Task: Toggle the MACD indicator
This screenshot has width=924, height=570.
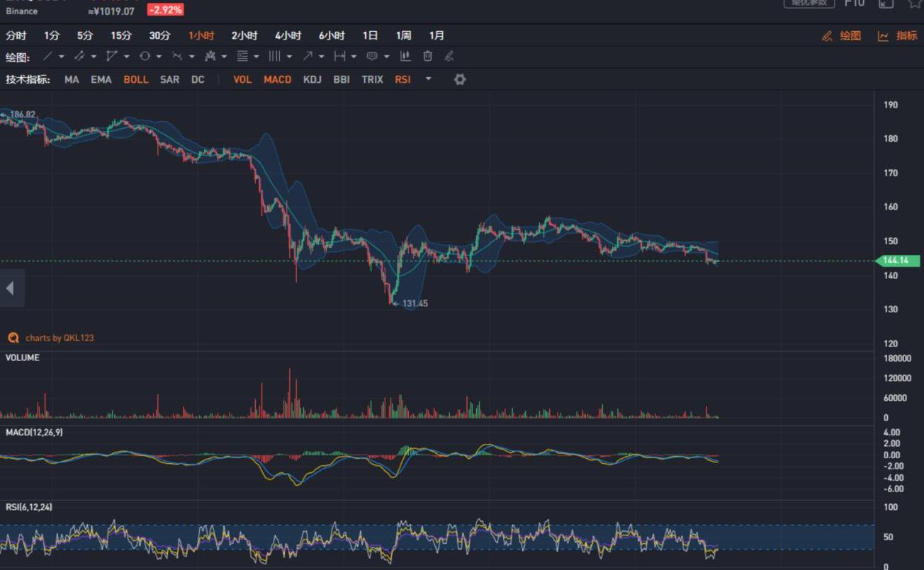Action: pyautogui.click(x=277, y=79)
